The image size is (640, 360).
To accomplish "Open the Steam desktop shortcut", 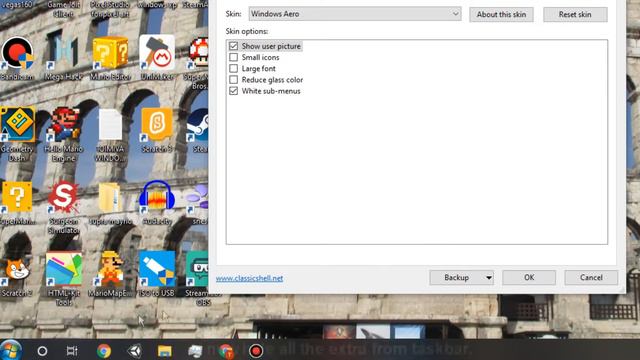I will (199, 124).
